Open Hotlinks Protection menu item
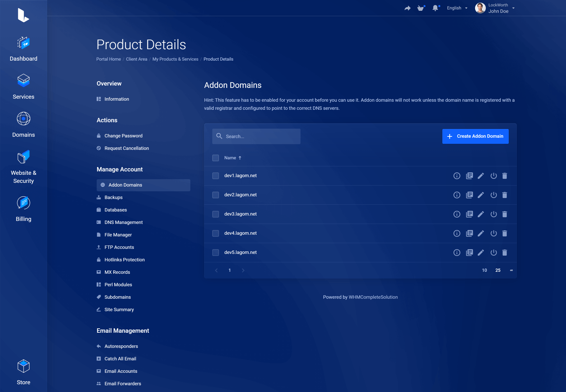This screenshot has height=392, width=566. 125,260
